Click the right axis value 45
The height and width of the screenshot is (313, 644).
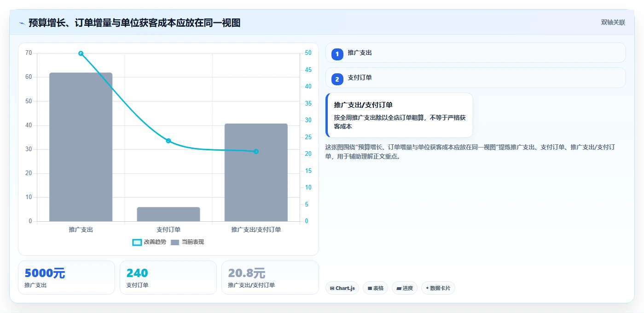point(308,70)
